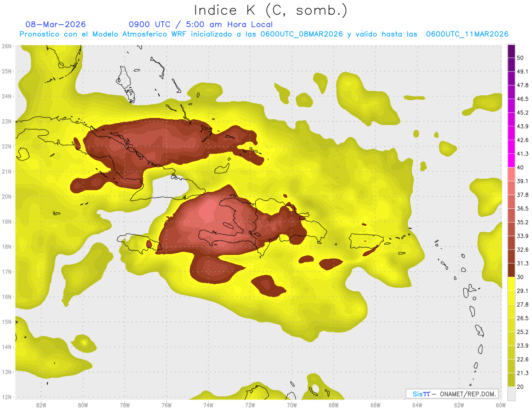This screenshot has height=411, width=532.
Task: Select the "21N" latitude label
Action: pos(7,171)
